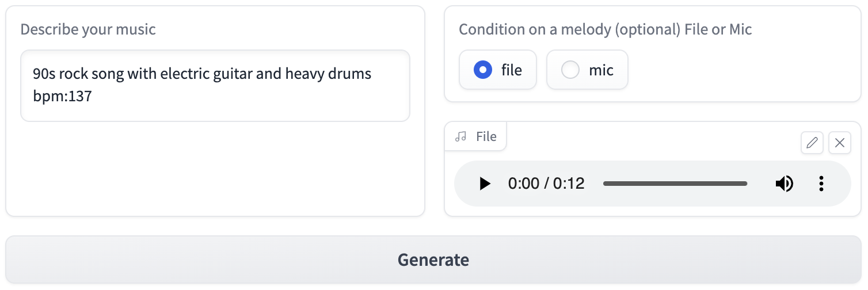Mute the audio player speaker icon
868x290 pixels.
(x=784, y=184)
